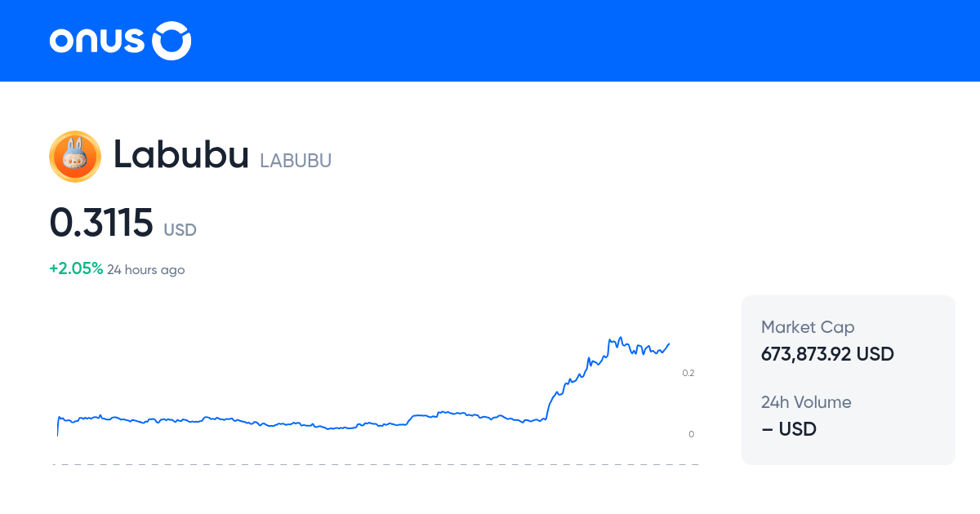This screenshot has width=980, height=514.
Task: Click the USD currency label beside price
Action: tap(180, 230)
